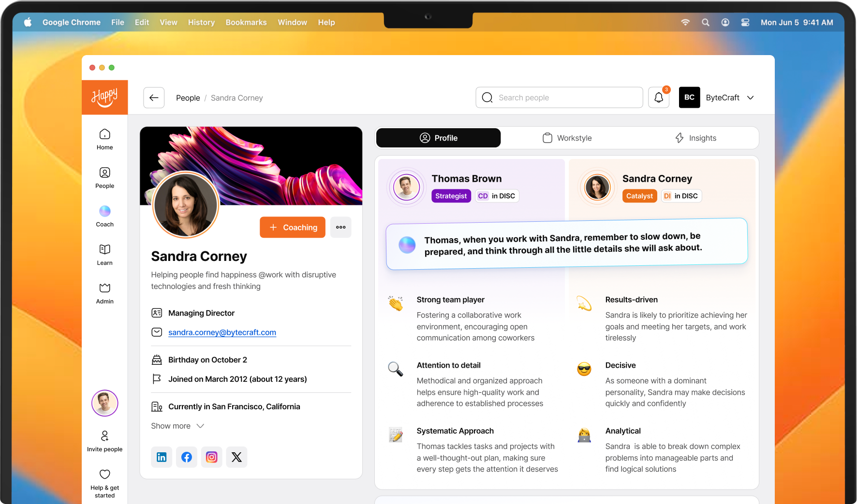Open the Apple menu
This screenshot has height=504, width=857.
(28, 22)
